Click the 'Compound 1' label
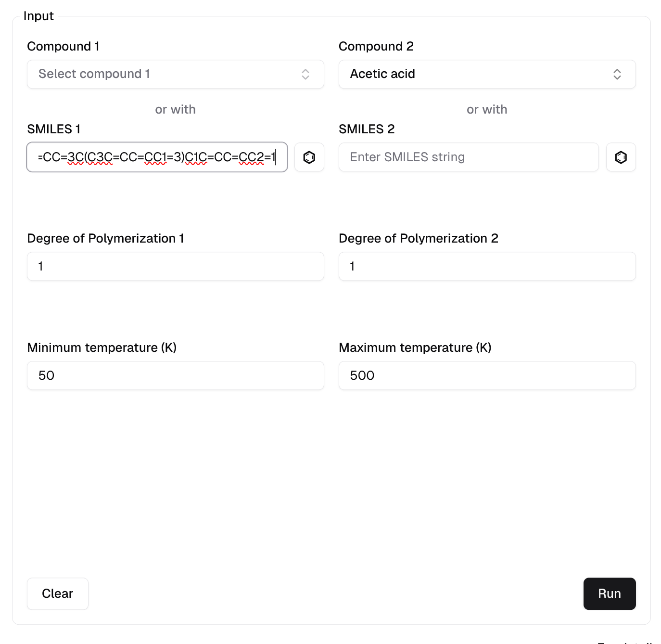This screenshot has height=644, width=661. pyautogui.click(x=63, y=46)
